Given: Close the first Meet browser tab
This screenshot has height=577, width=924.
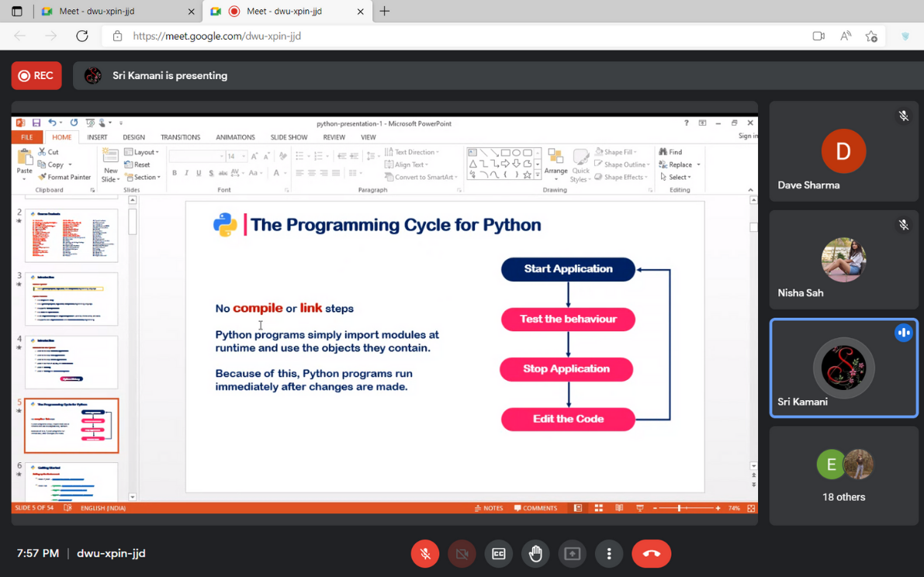Looking at the screenshot, I should pyautogui.click(x=192, y=12).
